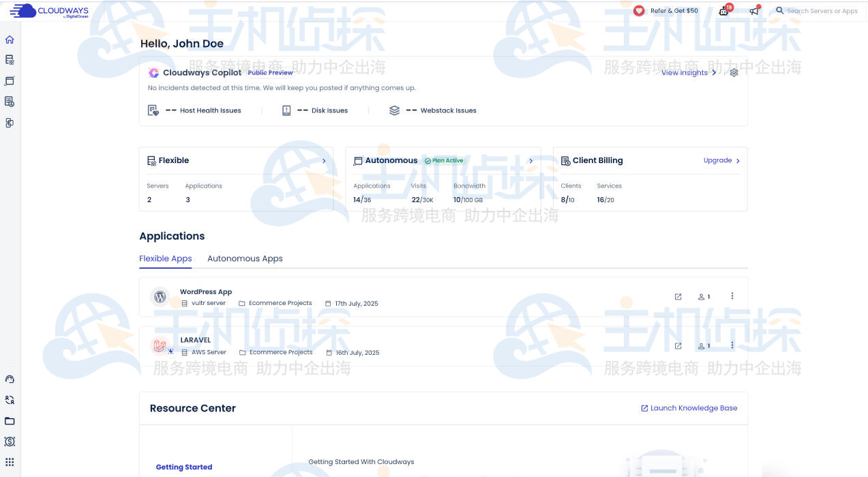Open the Home dashboard sidebar icon
Image resolution: width=868 pixels, height=477 pixels.
(10, 40)
